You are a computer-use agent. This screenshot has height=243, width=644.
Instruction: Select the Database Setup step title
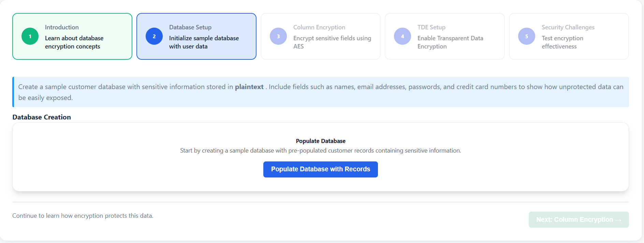(190, 27)
